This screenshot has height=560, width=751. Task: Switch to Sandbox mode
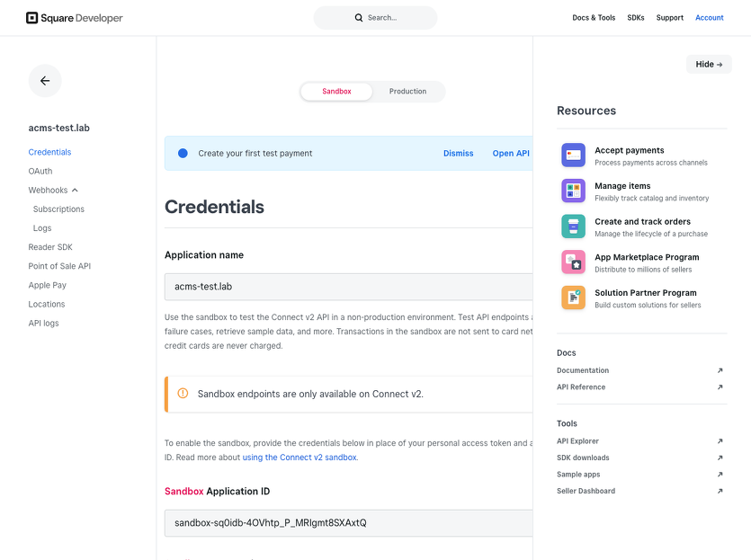[336, 92]
